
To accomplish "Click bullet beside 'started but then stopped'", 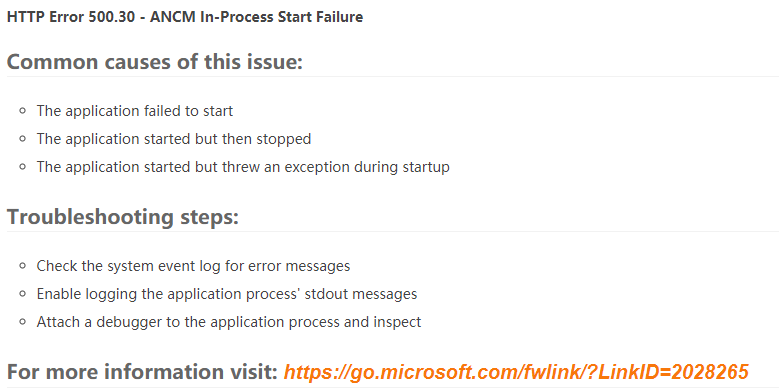I will [22, 139].
